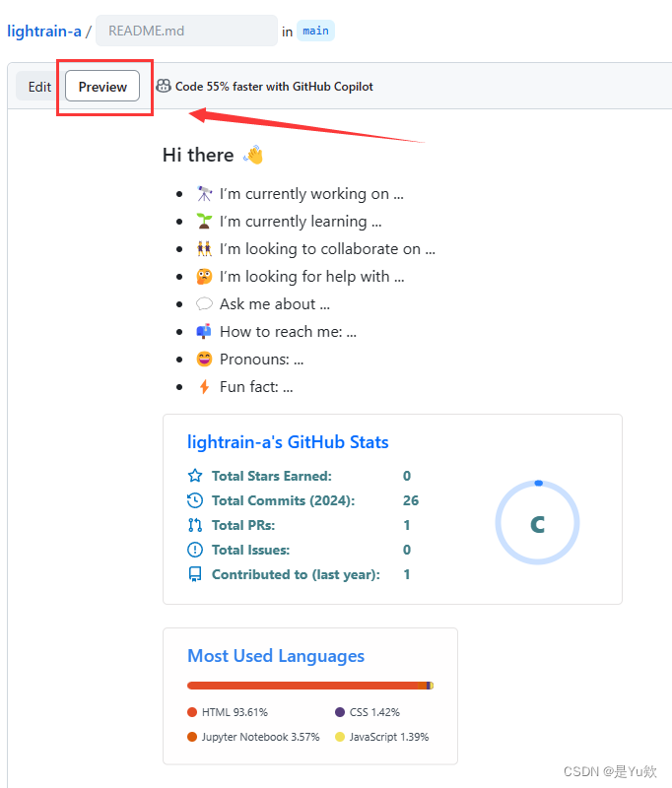This screenshot has width=672, height=788.
Task: Open Code 55% faster with GitHub Copilot
Action: click(274, 87)
